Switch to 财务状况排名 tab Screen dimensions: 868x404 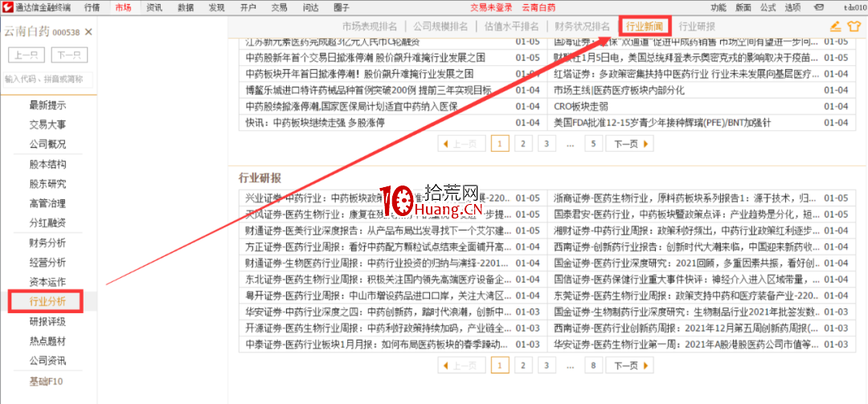coord(583,26)
